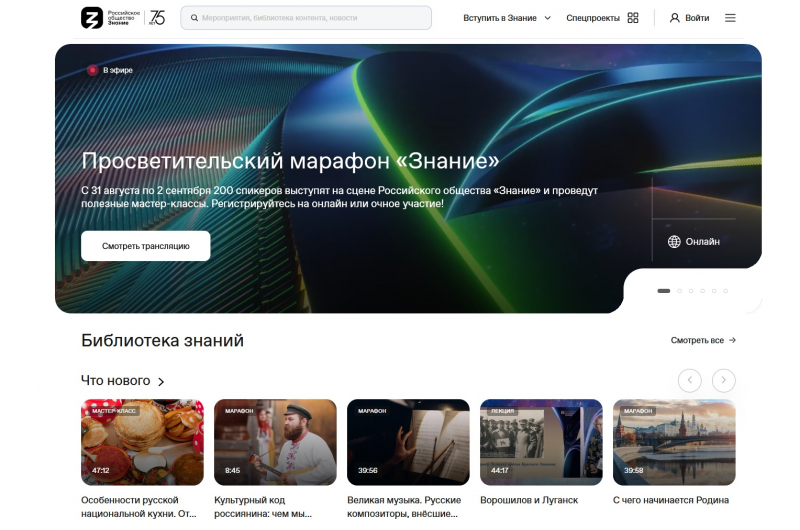Click the 8:45 duration label
The image size is (800, 530).
(x=232, y=470)
